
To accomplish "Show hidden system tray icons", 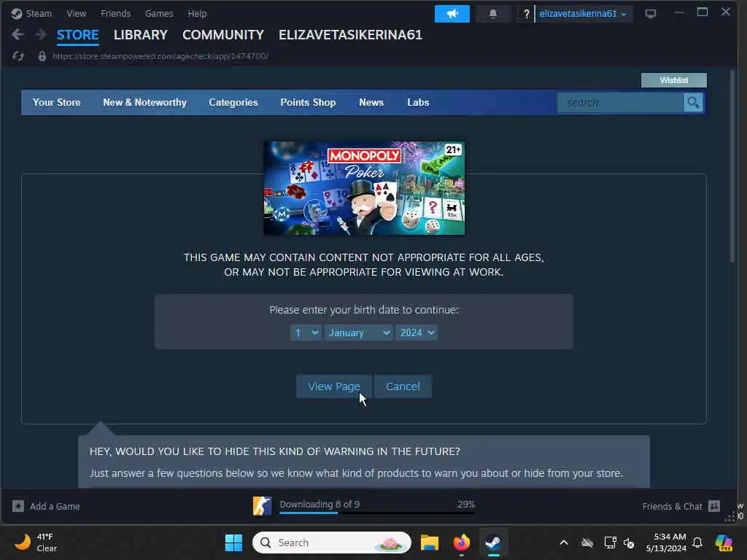I will click(564, 542).
